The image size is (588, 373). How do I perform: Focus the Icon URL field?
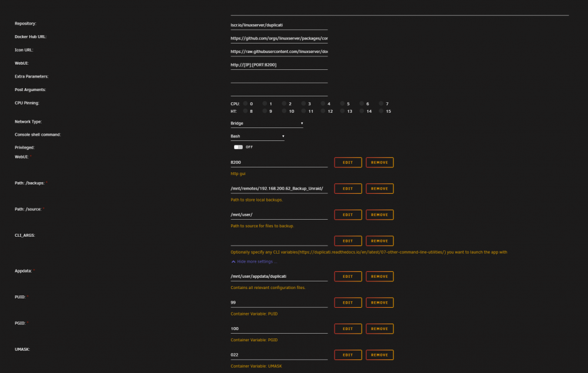pos(279,52)
